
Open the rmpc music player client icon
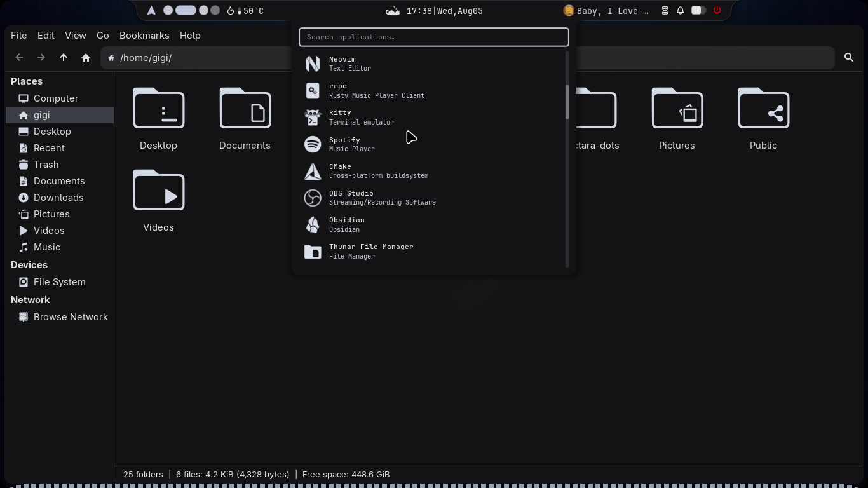313,91
